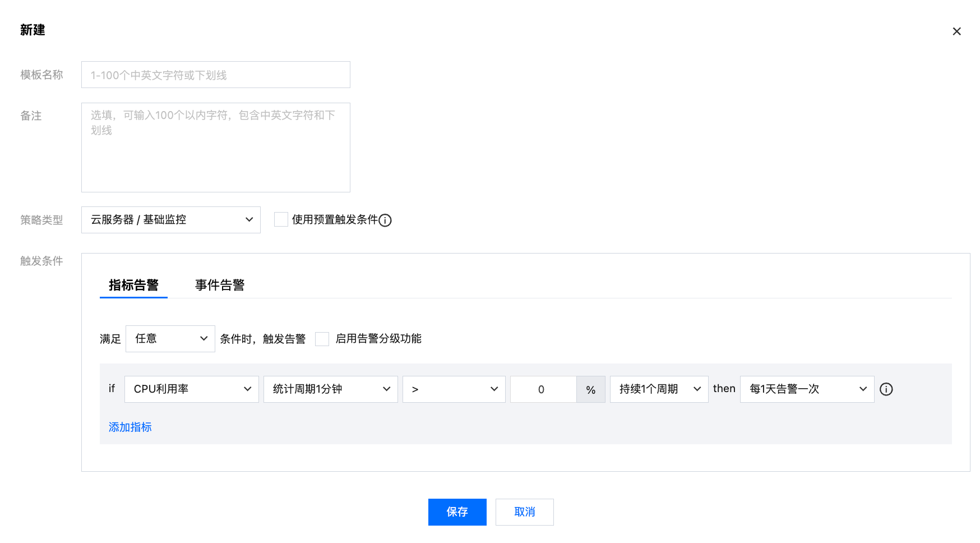Click into the 备注 textarea
Viewport: 980px width, 543px height.
(x=215, y=148)
